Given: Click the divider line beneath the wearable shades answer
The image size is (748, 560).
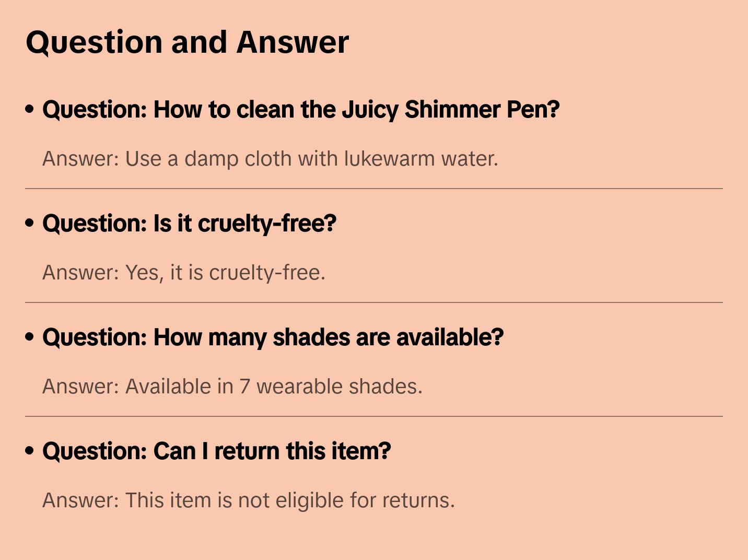Looking at the screenshot, I should [374, 416].
